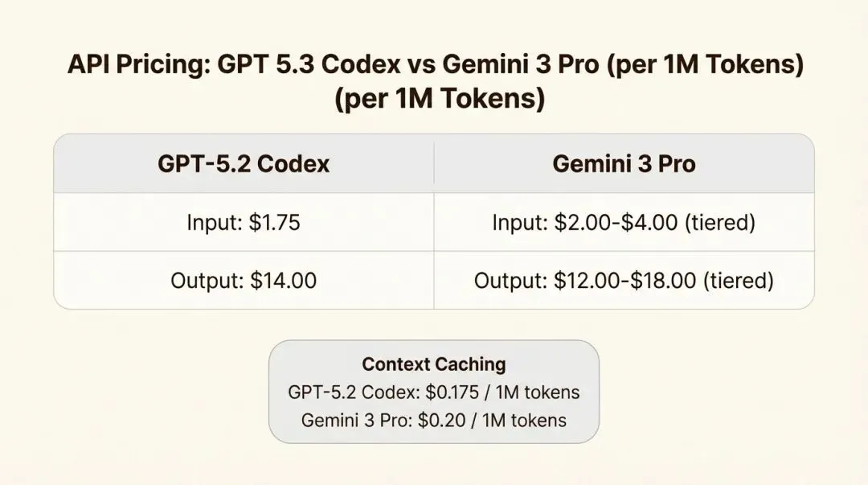Image resolution: width=868 pixels, height=485 pixels.
Task: Click the 'Output: $14.00' cell
Action: (x=244, y=280)
